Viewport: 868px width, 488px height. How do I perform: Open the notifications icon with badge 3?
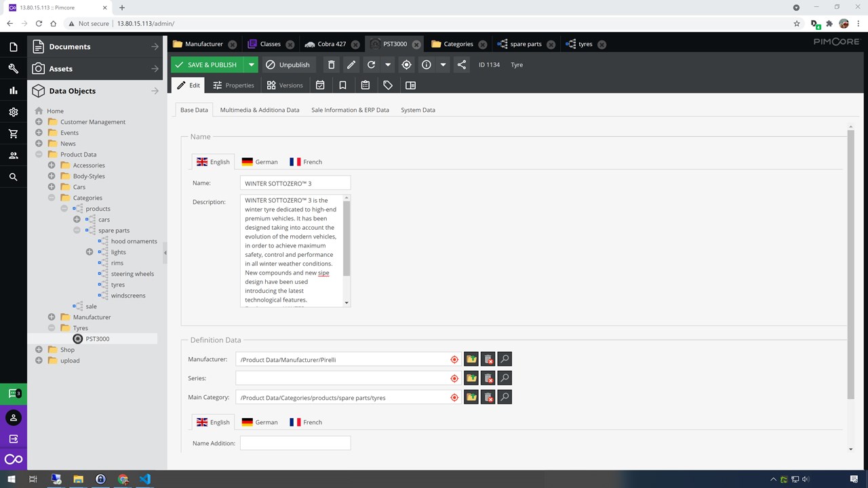[13, 393]
